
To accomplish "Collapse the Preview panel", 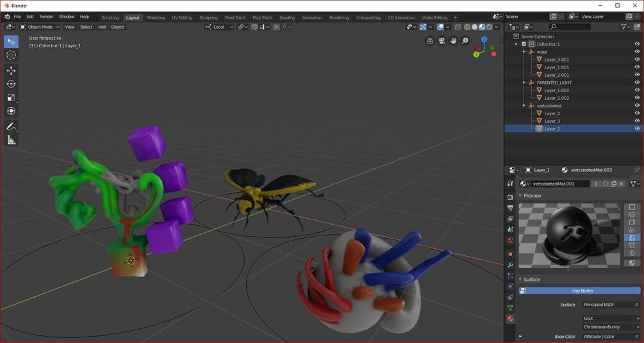I will [x=532, y=196].
